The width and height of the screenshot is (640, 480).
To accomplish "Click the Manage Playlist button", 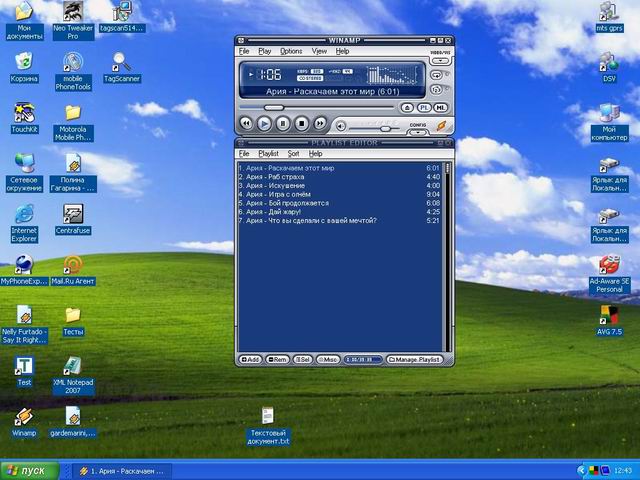I will [x=414, y=359].
